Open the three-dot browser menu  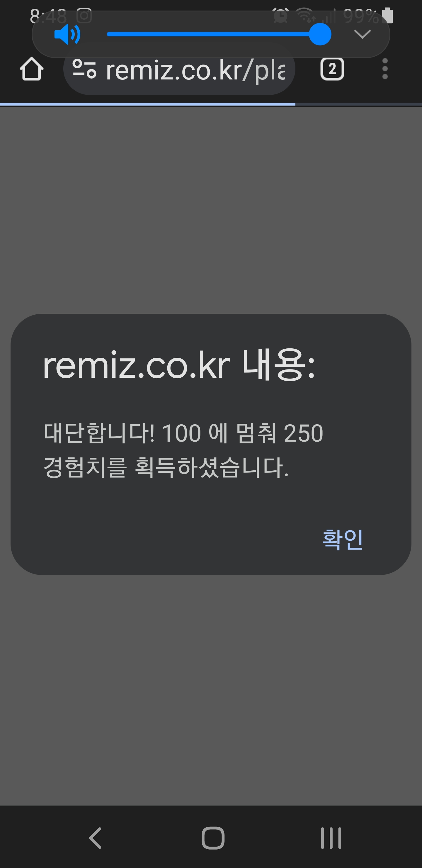(x=385, y=69)
